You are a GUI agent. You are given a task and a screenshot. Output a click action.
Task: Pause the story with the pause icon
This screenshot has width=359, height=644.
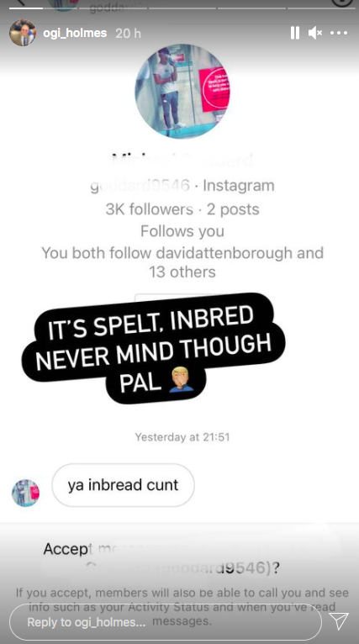[x=294, y=33]
